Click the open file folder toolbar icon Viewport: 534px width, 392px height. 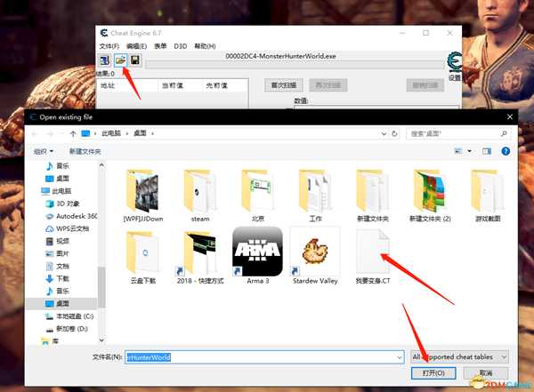[119, 60]
